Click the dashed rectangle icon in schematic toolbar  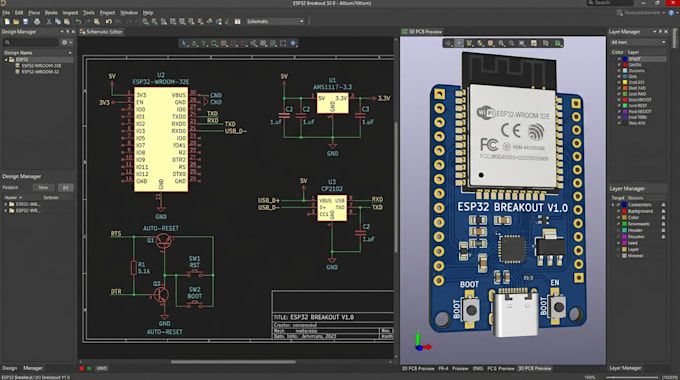pos(283,43)
